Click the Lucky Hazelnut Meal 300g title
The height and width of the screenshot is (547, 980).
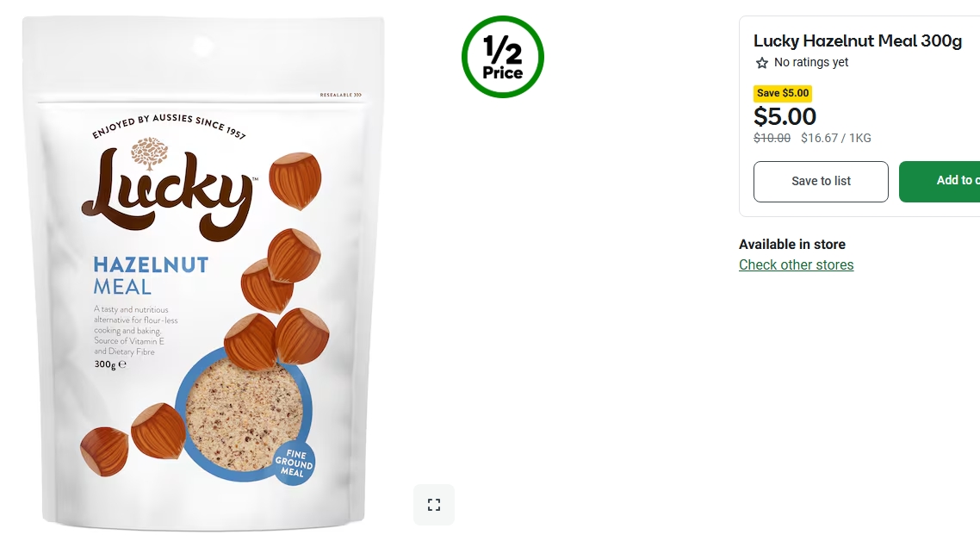[857, 40]
